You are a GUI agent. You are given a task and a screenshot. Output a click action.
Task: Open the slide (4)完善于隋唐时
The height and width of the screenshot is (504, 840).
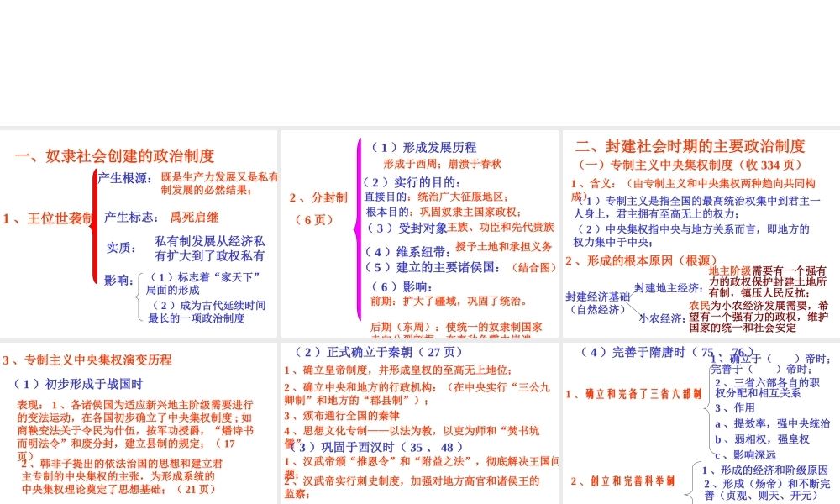pos(701,423)
